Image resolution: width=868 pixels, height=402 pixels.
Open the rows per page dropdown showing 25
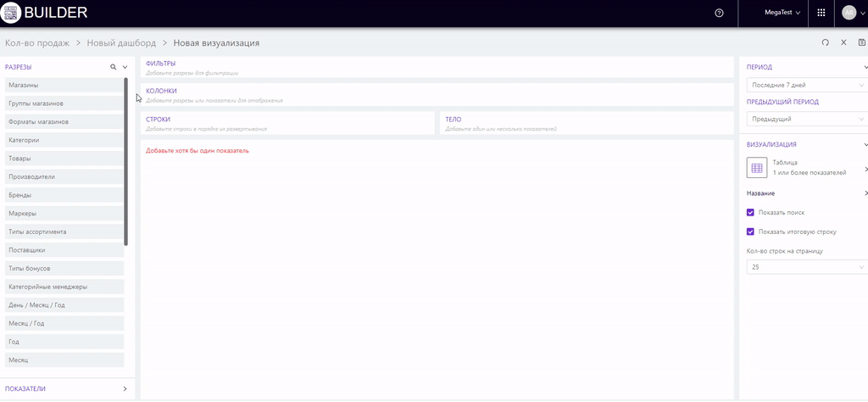coord(805,267)
